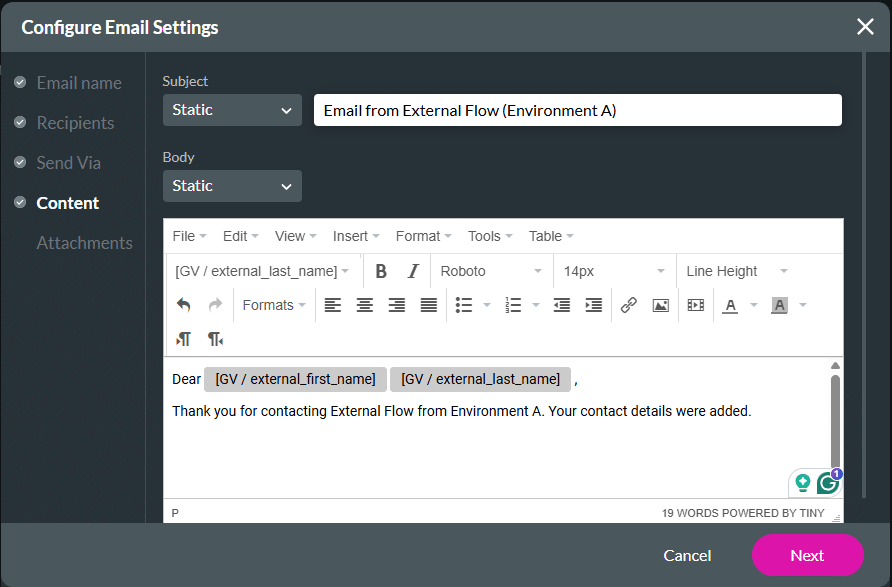Screen dimensions: 892x587
Task: Toggle italic formatting
Action: (x=412, y=271)
